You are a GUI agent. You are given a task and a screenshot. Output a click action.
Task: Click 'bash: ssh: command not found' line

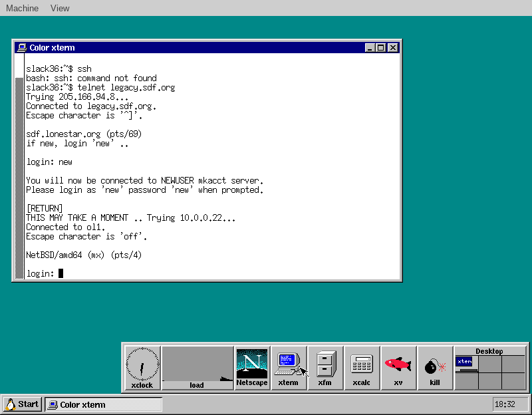tap(91, 78)
